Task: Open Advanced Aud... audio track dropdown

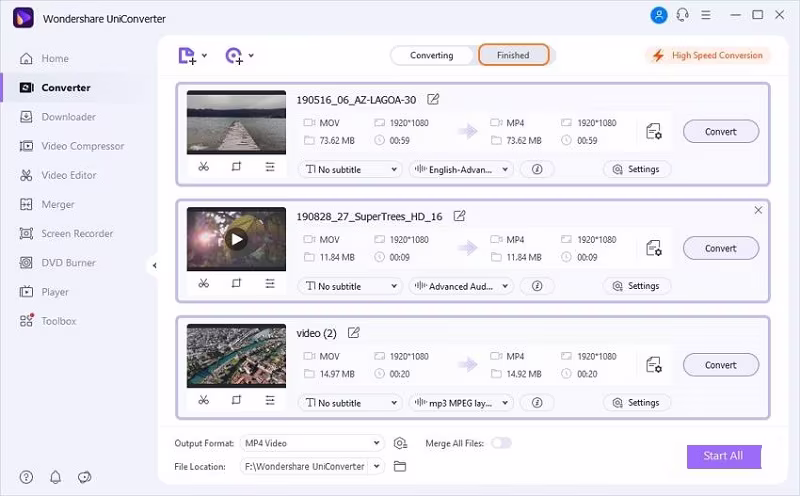Action: [461, 286]
